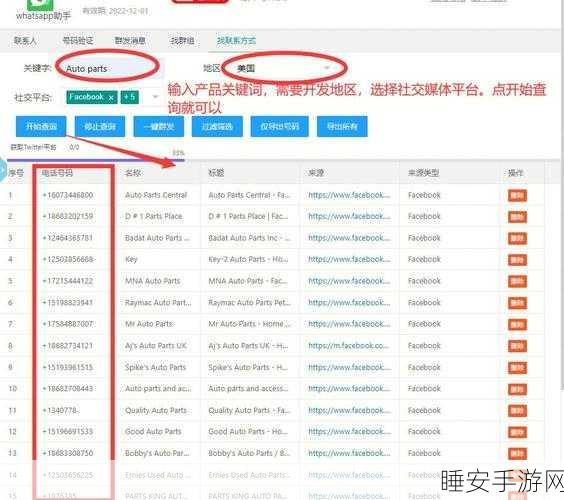Click the 操作 column header
This screenshot has width=564, height=500.
(x=515, y=173)
